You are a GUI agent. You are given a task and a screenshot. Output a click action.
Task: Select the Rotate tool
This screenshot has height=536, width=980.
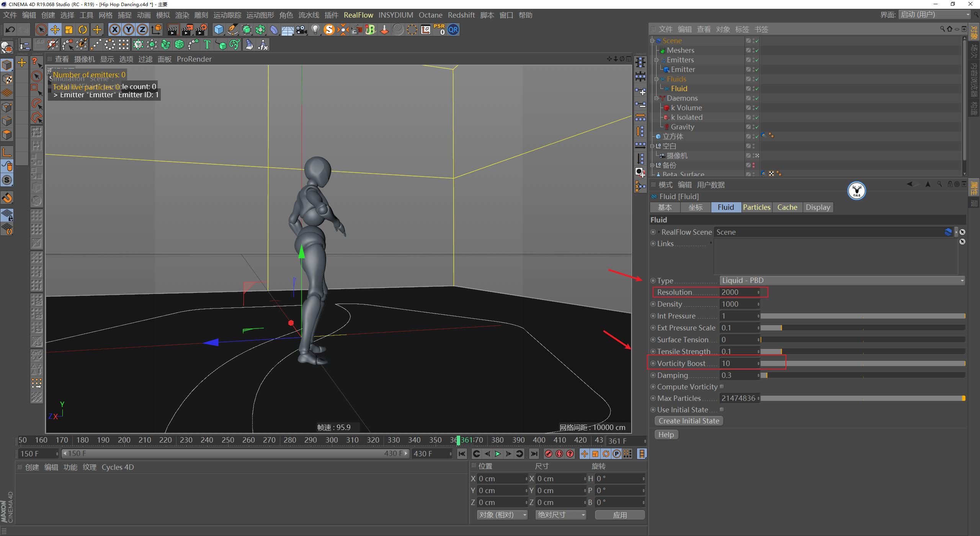coord(83,29)
